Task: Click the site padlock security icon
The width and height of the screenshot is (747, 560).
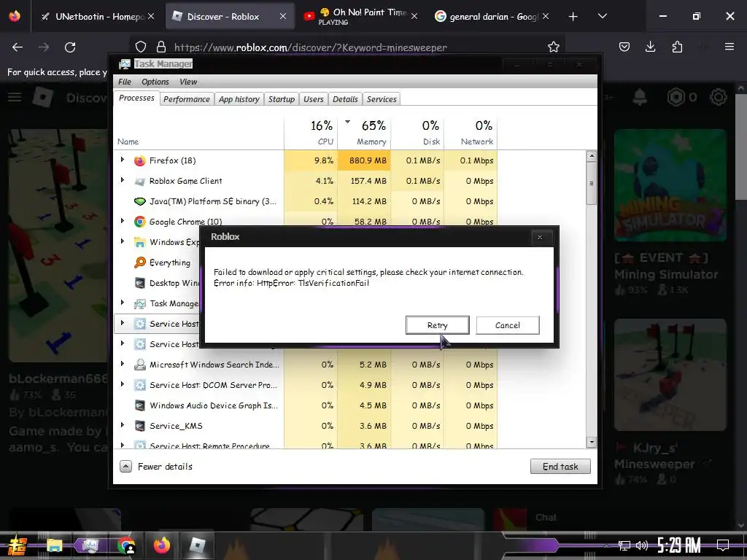Action: click(x=161, y=47)
